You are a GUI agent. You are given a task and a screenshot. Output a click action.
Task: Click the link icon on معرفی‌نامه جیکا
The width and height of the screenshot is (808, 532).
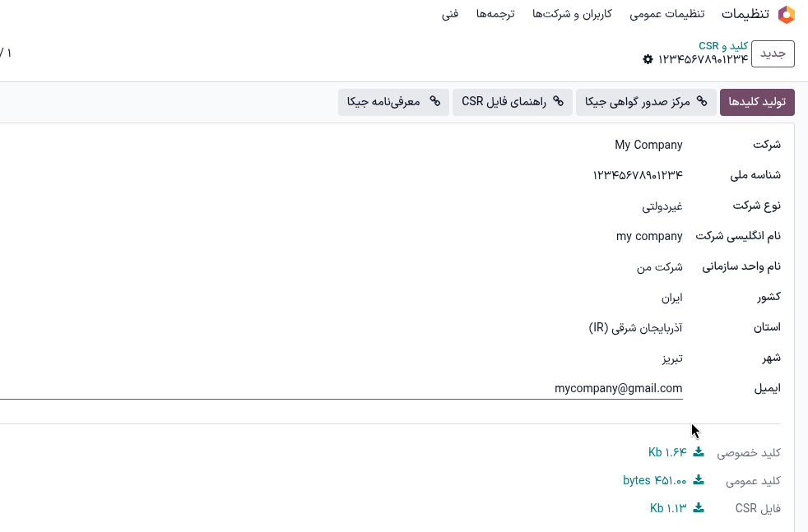(436, 102)
